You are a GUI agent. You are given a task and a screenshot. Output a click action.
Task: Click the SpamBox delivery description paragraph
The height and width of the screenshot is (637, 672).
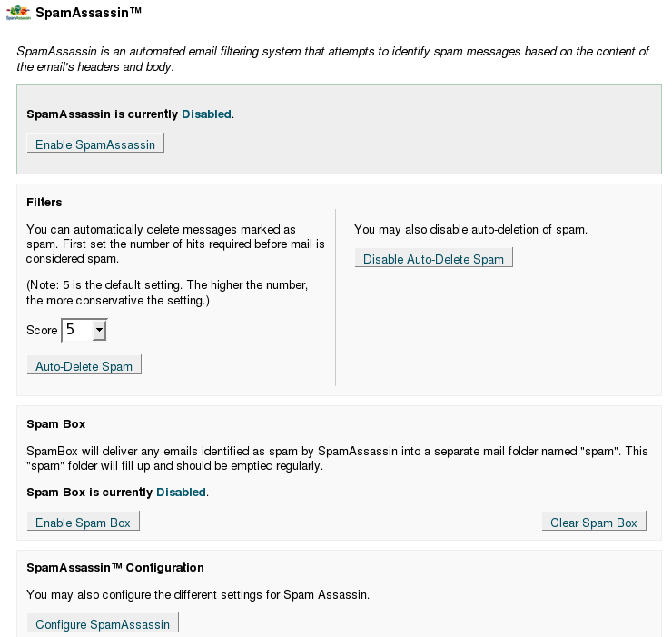336,459
